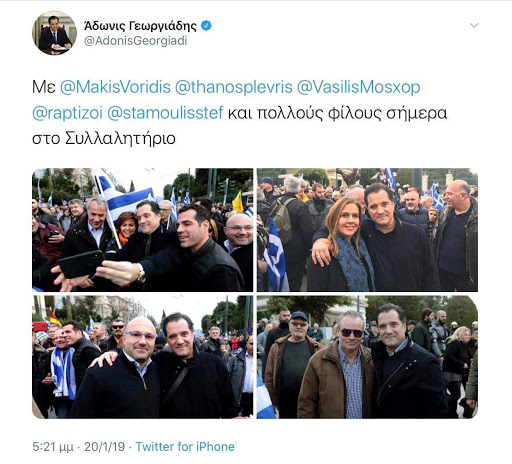View the selfie photo with Greek flags
This screenshot has height=464, width=512.
(x=142, y=230)
